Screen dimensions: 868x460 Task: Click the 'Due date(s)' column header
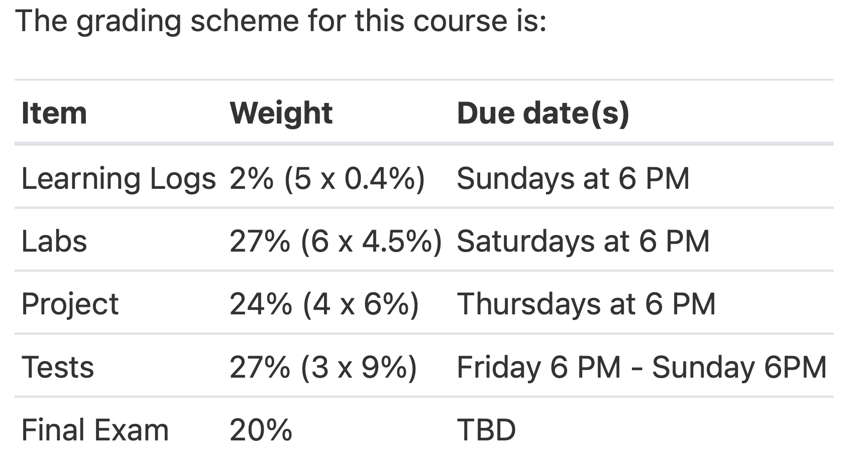(543, 113)
